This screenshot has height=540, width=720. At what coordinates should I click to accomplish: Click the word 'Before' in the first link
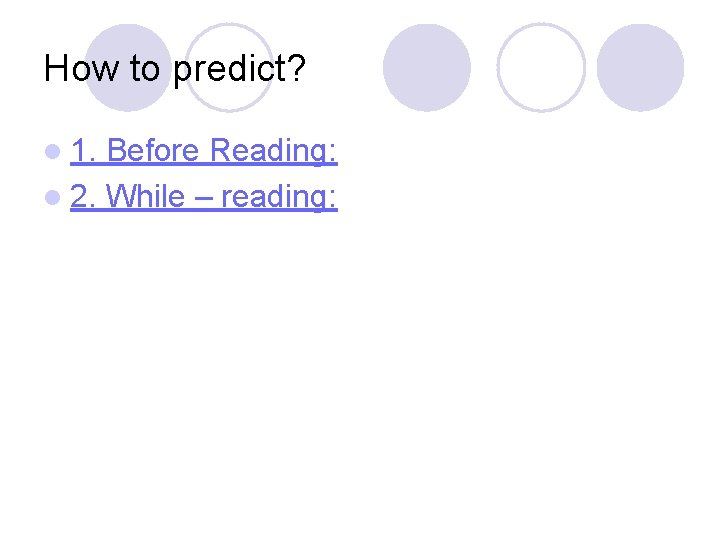153,150
